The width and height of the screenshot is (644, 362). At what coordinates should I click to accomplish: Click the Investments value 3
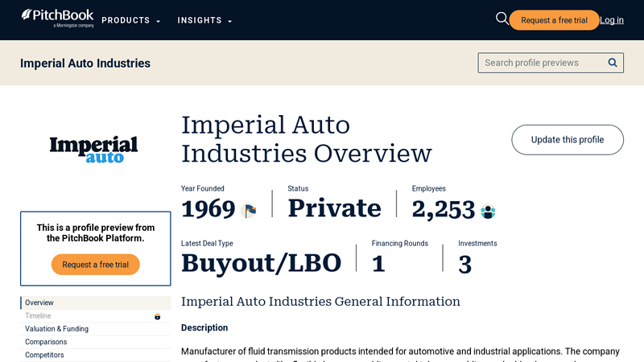click(465, 265)
